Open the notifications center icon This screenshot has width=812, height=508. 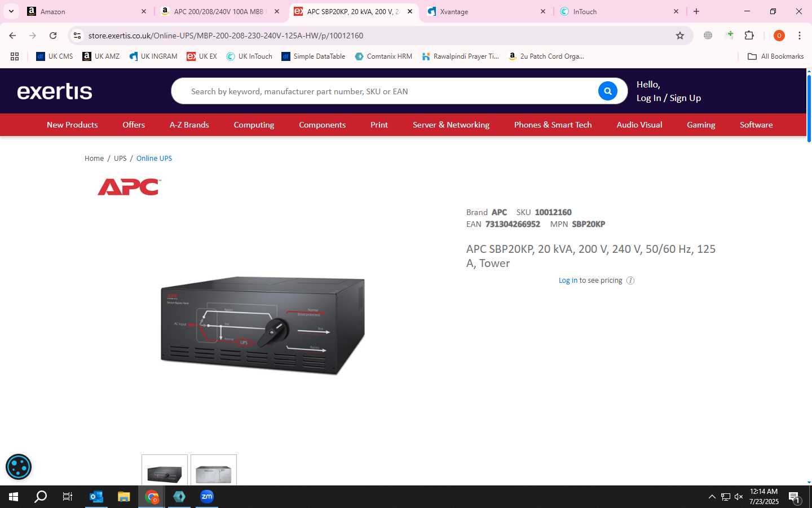(794, 497)
